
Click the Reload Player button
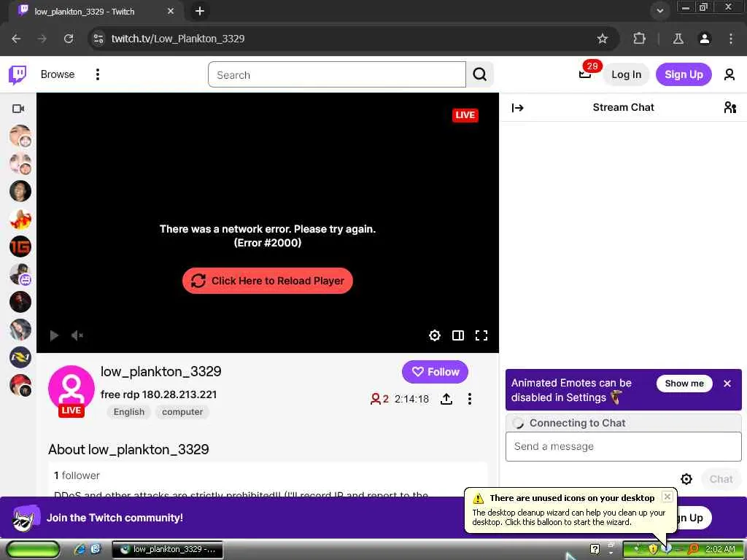tap(267, 281)
